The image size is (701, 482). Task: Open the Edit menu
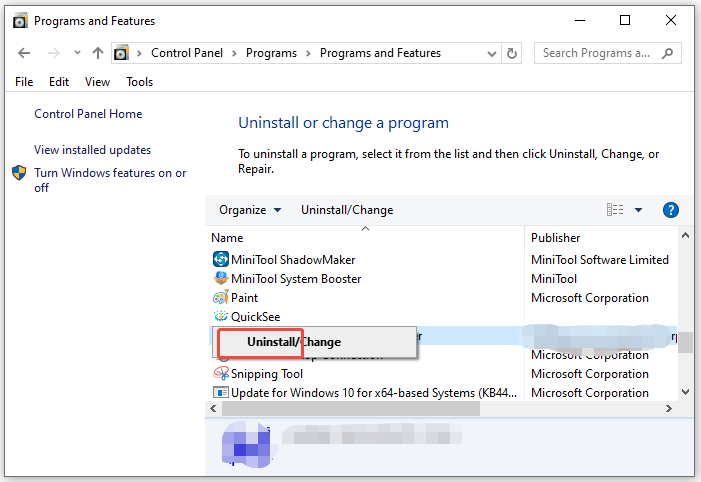(59, 82)
